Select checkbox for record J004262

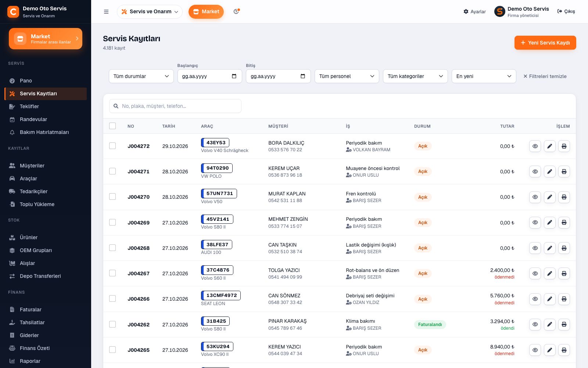[x=112, y=324]
